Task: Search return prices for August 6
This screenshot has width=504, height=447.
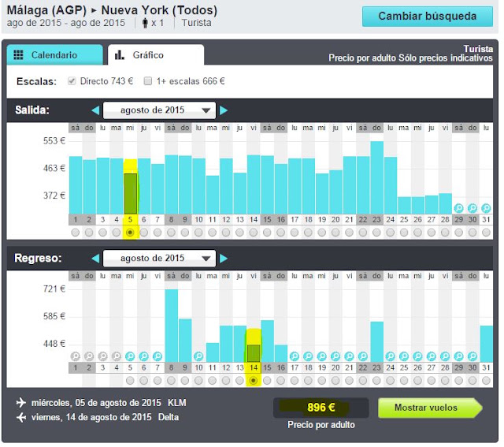Action: [x=143, y=356]
